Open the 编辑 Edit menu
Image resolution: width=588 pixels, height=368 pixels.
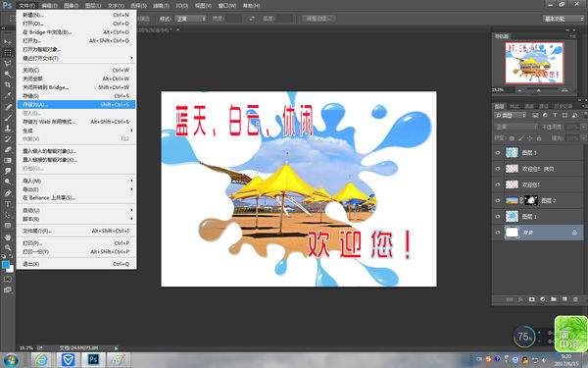[50, 6]
